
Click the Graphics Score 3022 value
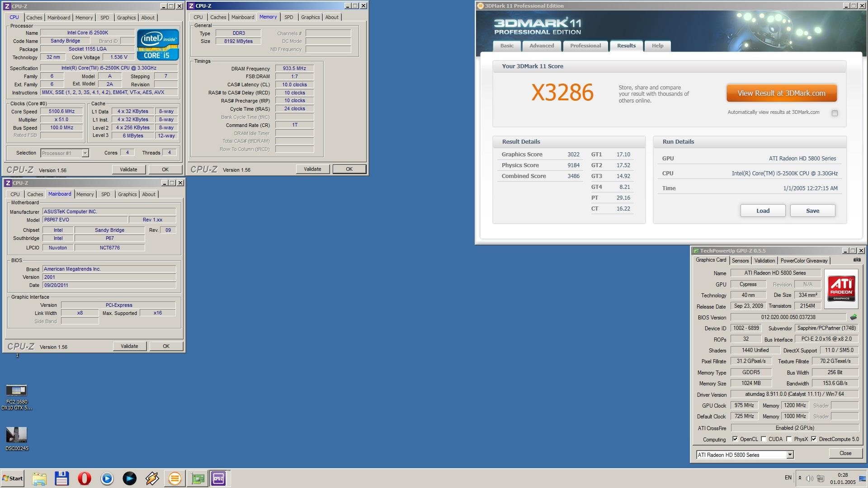[x=573, y=155]
